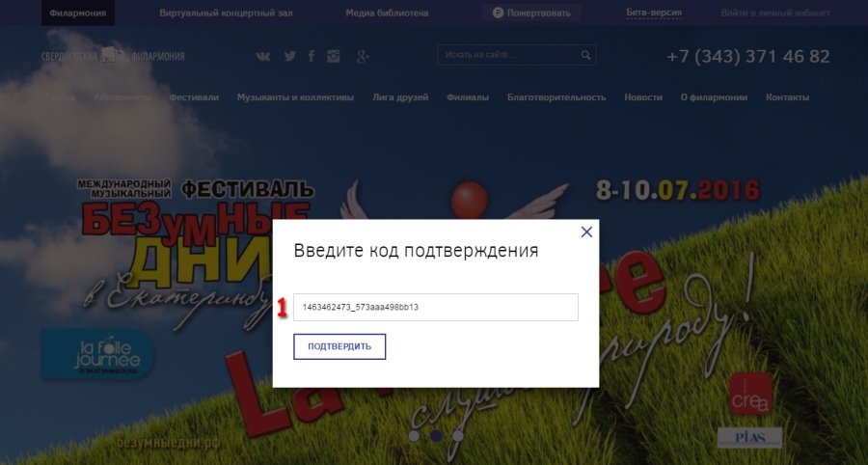Click Войти в личный кабинет
This screenshot has width=868, height=465.
coord(775,13)
